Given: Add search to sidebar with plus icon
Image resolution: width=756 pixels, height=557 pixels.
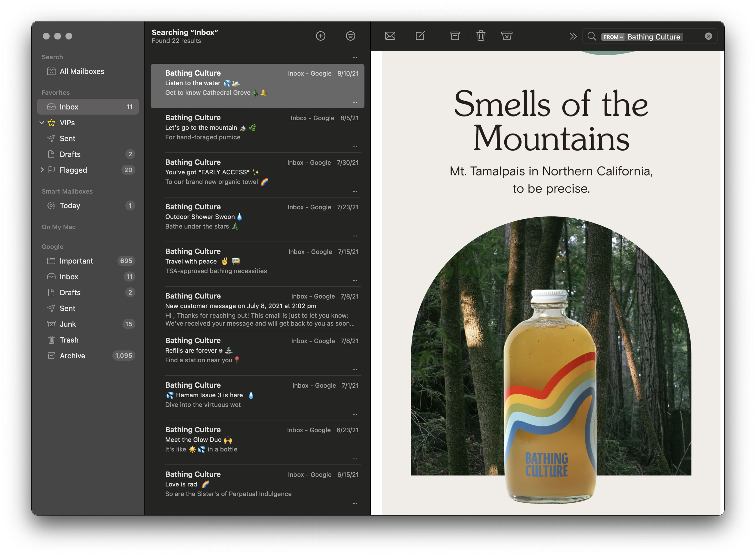Looking at the screenshot, I should [320, 36].
